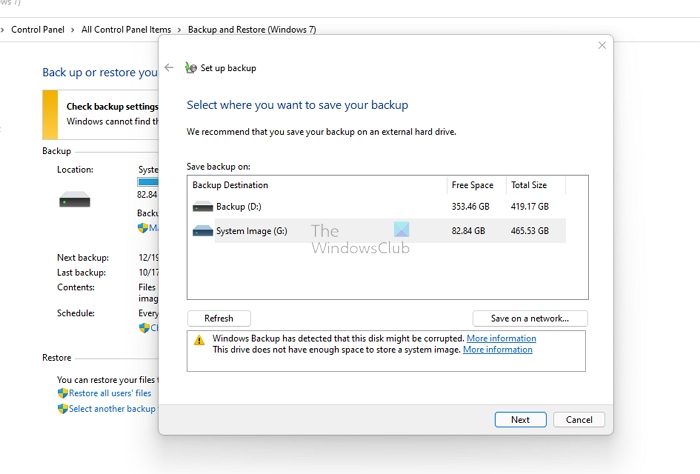
Task: Click the Check backup settings heading
Action: tap(112, 106)
